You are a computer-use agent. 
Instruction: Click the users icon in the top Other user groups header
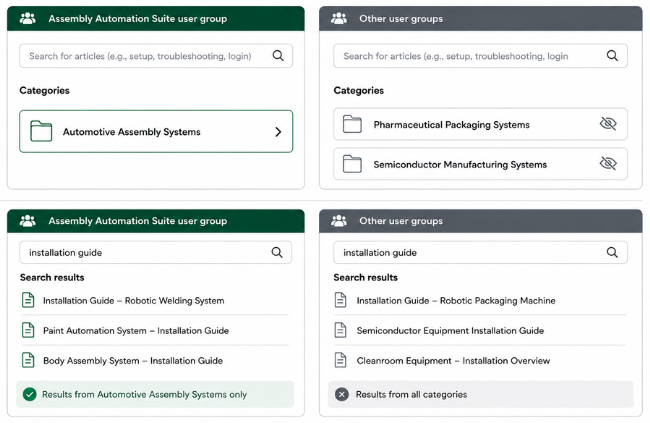click(x=339, y=19)
